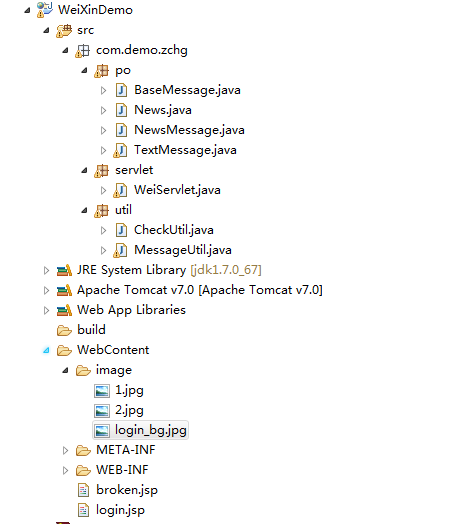Collapse the po package
The image size is (462, 524).
coord(84,71)
